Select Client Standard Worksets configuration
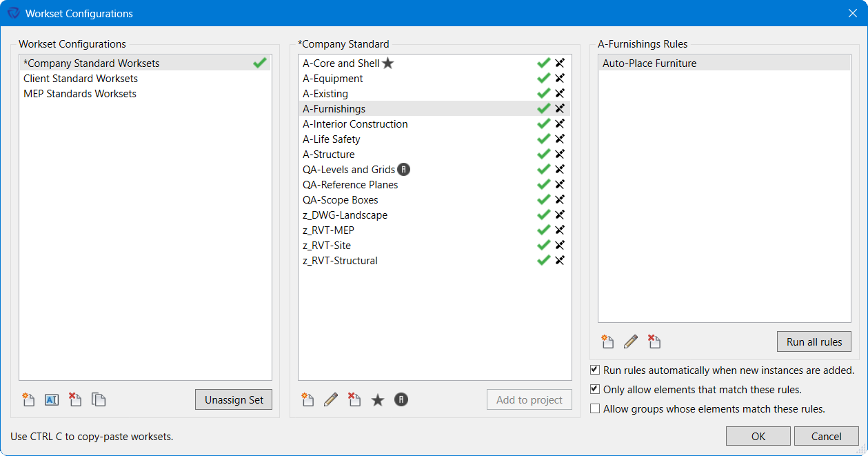The image size is (868, 456). (81, 79)
